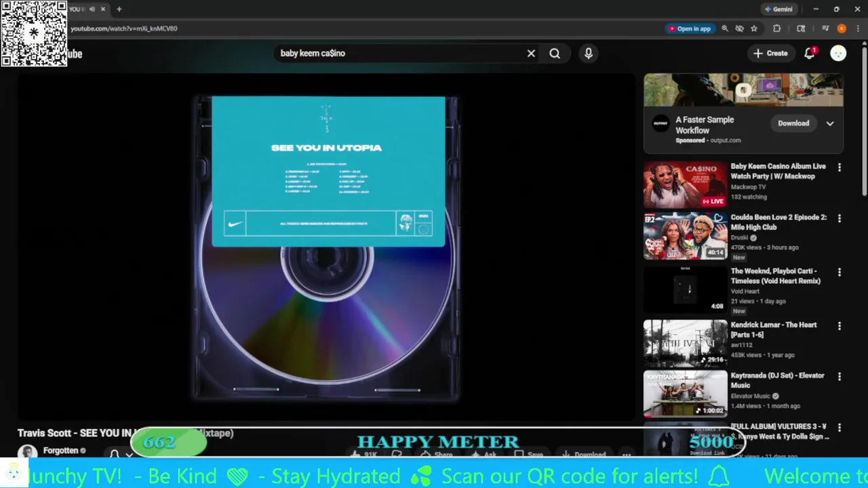868x488 pixels.
Task: Click the address bar URL
Action: (124, 28)
